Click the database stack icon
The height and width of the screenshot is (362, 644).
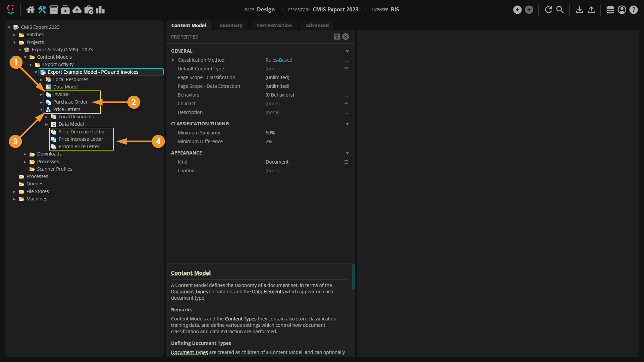click(610, 10)
